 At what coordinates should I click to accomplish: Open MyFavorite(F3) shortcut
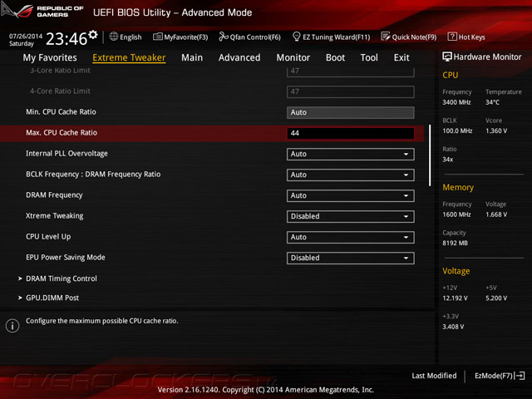point(180,37)
